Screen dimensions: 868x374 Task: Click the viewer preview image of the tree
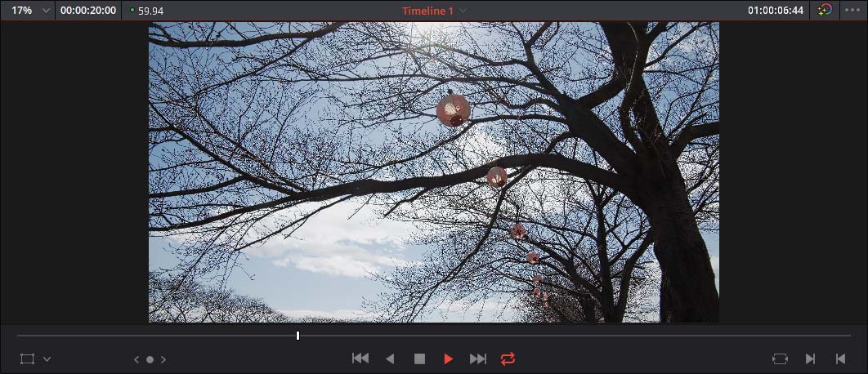point(433,172)
